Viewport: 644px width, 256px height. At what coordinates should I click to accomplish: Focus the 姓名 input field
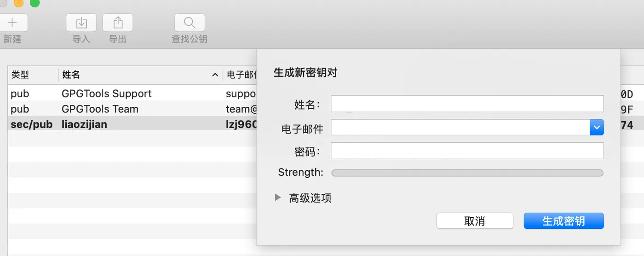(467, 104)
